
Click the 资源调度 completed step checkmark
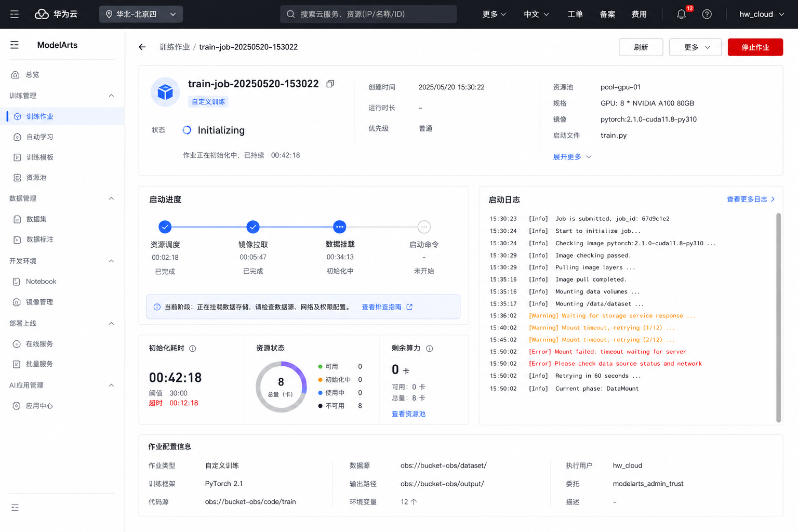point(165,227)
